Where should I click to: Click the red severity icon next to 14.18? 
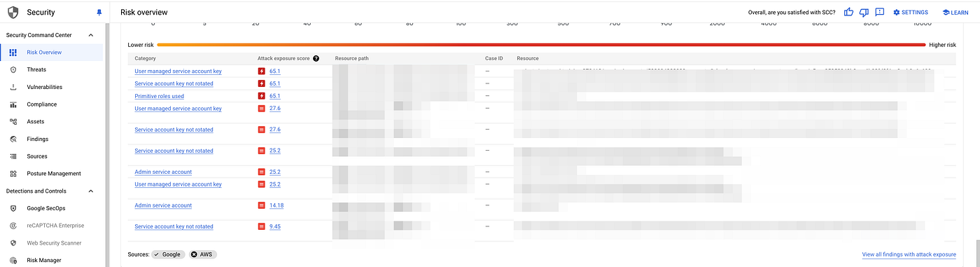pyautogui.click(x=262, y=205)
